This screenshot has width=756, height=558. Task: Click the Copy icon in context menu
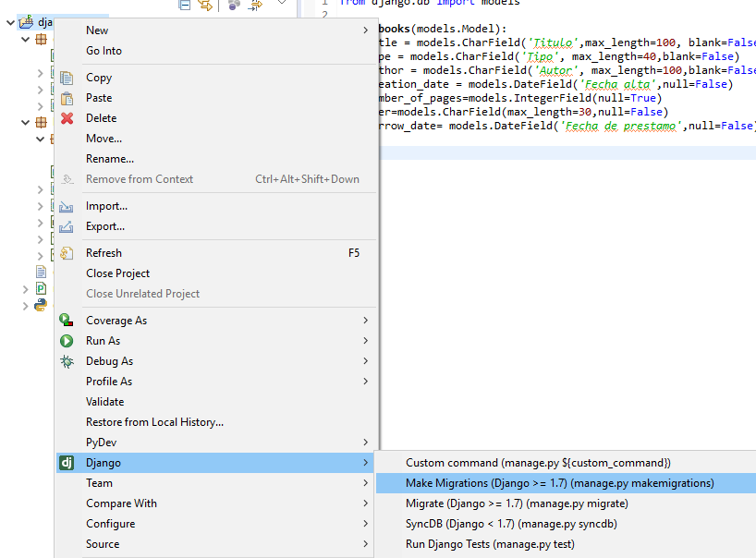67,78
